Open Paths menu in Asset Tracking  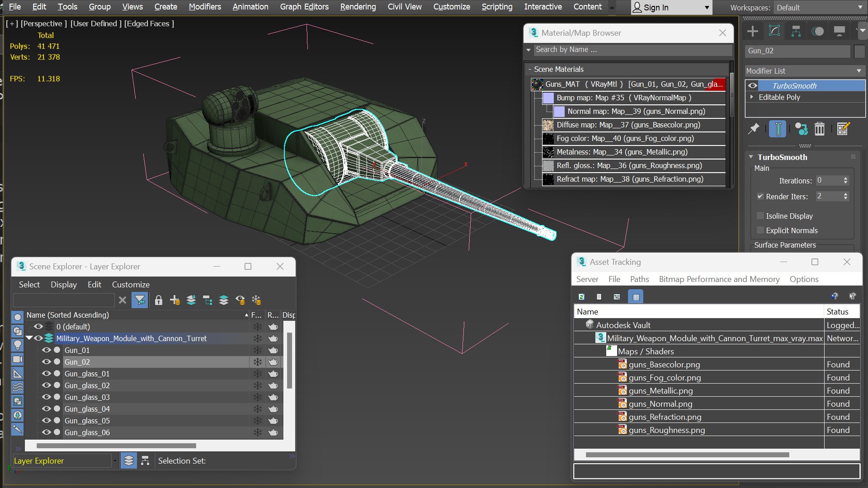639,279
